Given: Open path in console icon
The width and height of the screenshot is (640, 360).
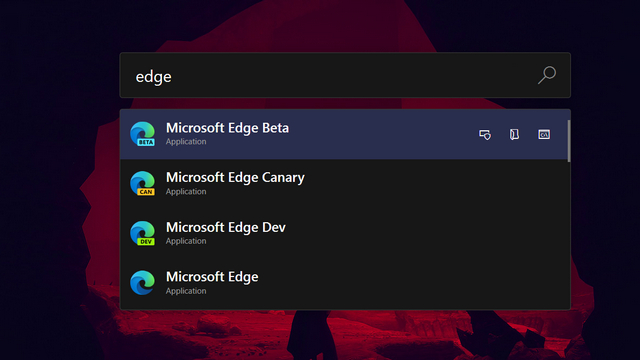Looking at the screenshot, I should click(544, 134).
